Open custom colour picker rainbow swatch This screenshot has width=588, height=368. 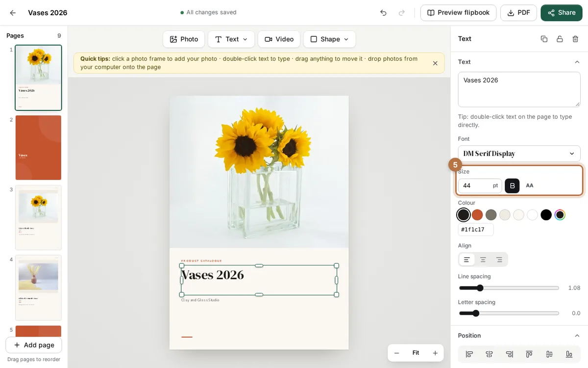pos(560,215)
